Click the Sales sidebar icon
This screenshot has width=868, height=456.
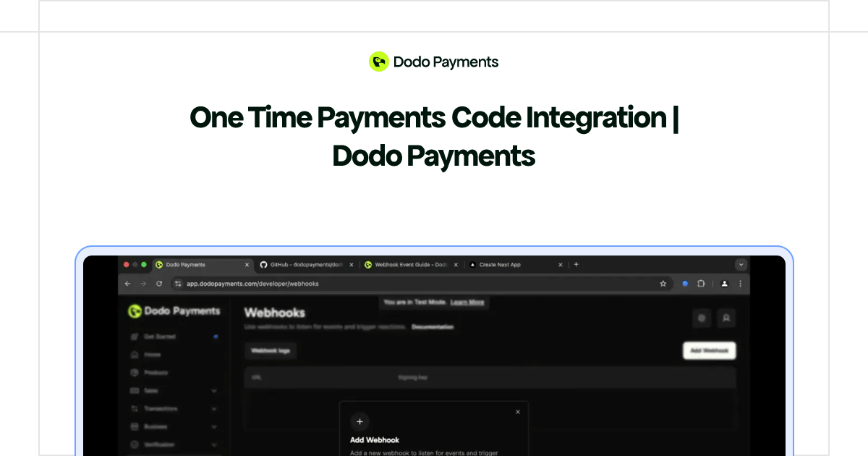135,391
